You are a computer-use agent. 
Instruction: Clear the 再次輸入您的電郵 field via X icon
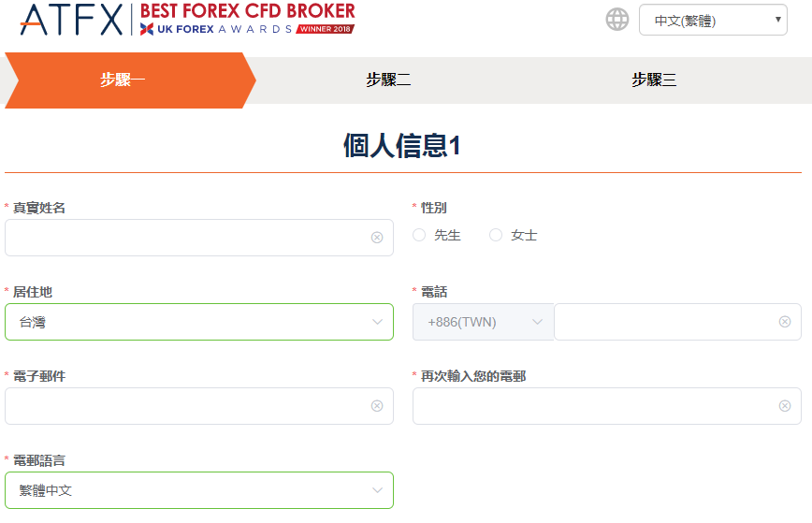click(785, 406)
